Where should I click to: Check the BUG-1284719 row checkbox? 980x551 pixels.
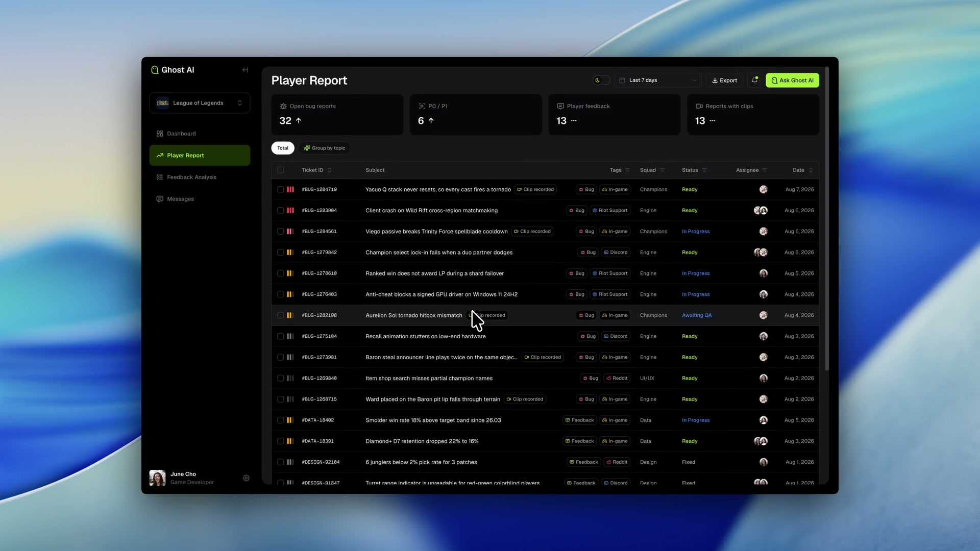(280, 189)
